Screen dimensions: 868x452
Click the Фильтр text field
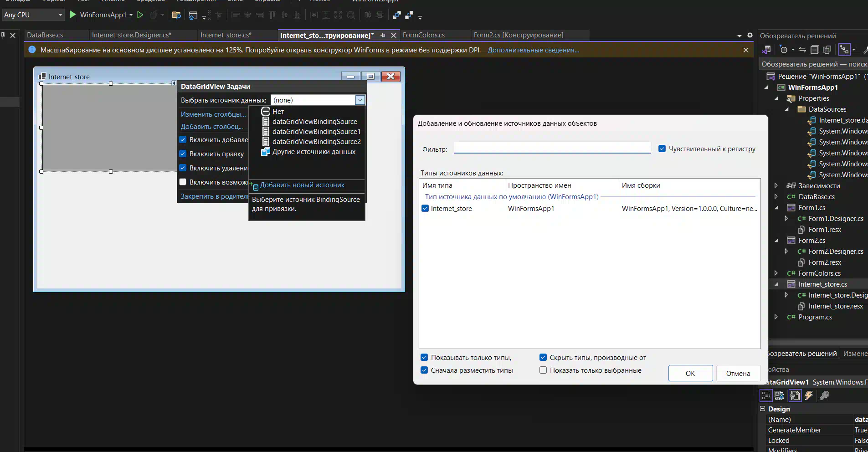tap(552, 148)
